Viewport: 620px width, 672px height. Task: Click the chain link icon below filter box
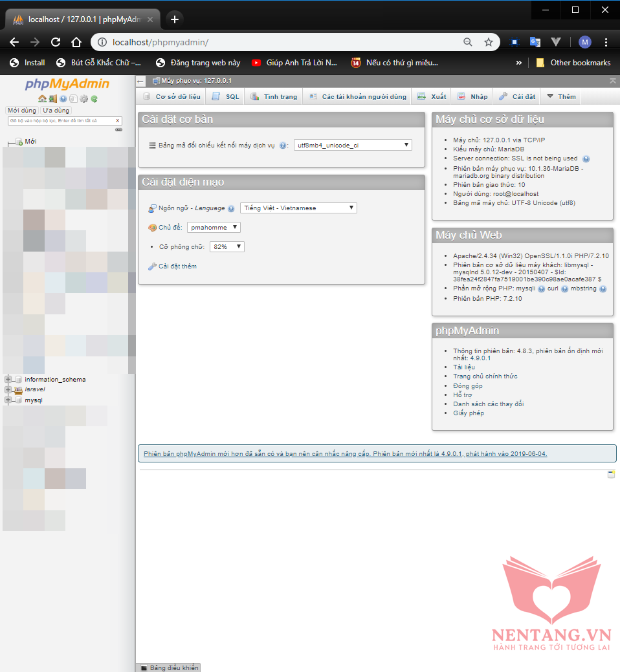[118, 129]
